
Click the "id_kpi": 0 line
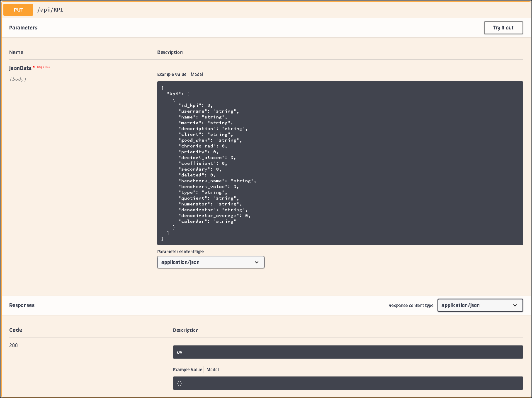196,105
